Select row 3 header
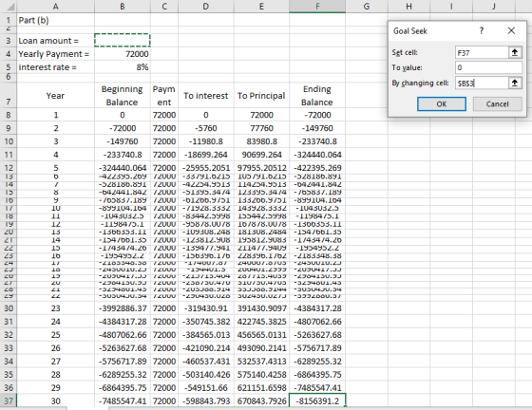Viewport: 532px width, 410px height. click(x=9, y=41)
